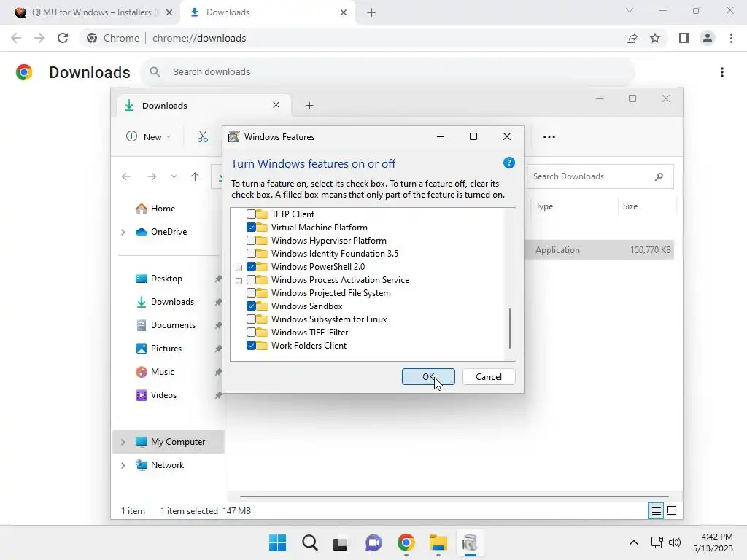Viewport: 747px width, 560px height.
Task: Open the Chrome main menu
Action: (x=731, y=38)
